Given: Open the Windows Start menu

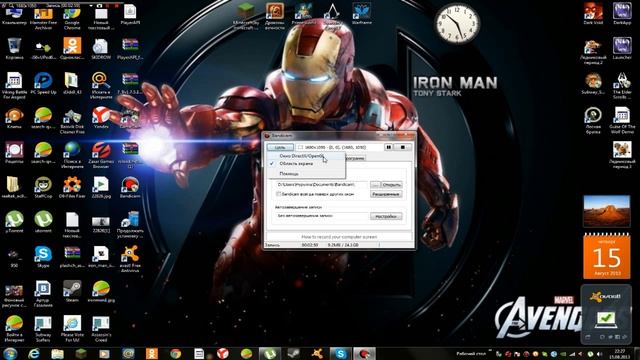Looking at the screenshot, I should (x=10, y=353).
